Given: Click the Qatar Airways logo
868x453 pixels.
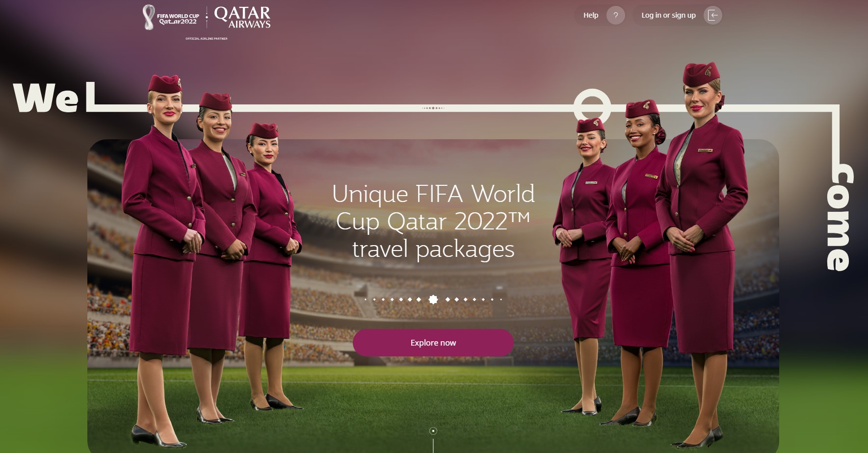Looking at the screenshot, I should (242, 17).
